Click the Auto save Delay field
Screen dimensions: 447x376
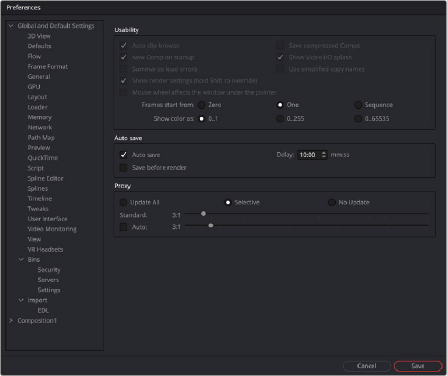[x=312, y=155]
